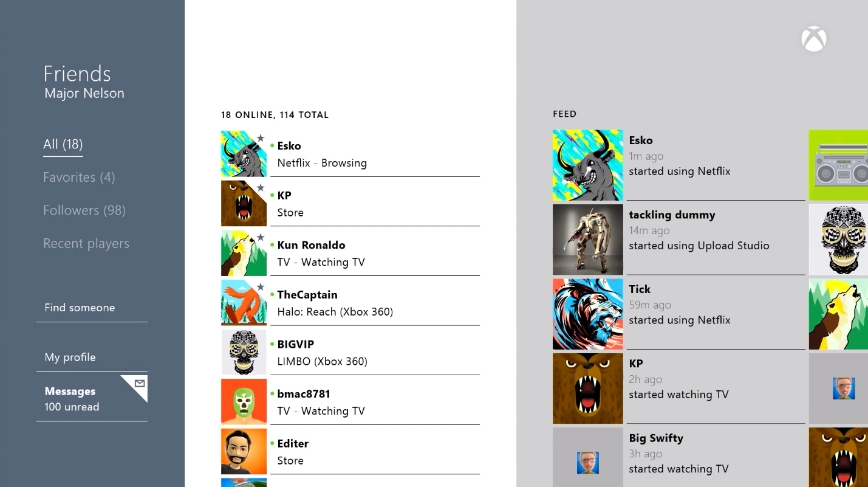
Task: Toggle the favorite star beside KP
Action: 261,188
